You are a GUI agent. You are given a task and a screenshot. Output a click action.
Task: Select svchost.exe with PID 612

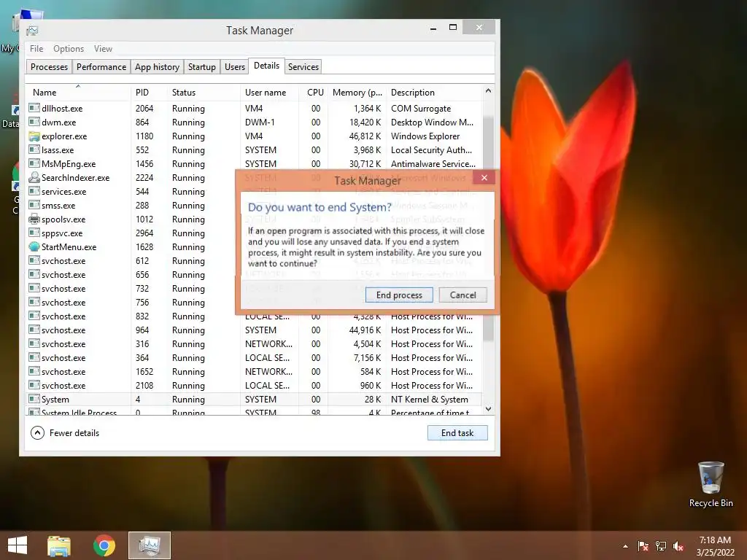254,260
